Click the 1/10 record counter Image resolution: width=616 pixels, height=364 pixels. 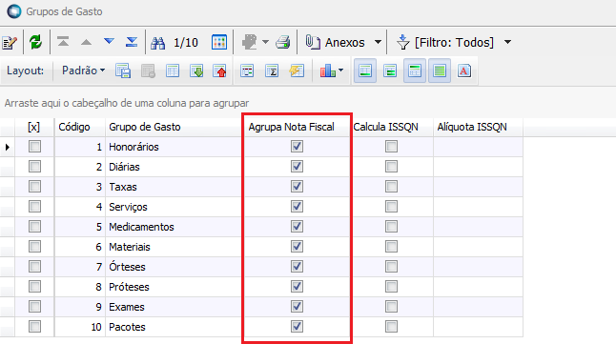point(186,43)
